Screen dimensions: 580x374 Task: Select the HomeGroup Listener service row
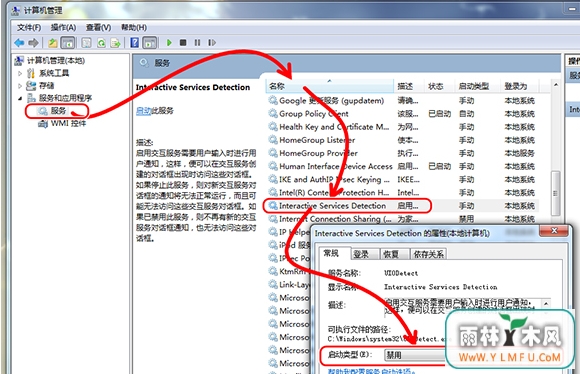(x=403, y=140)
